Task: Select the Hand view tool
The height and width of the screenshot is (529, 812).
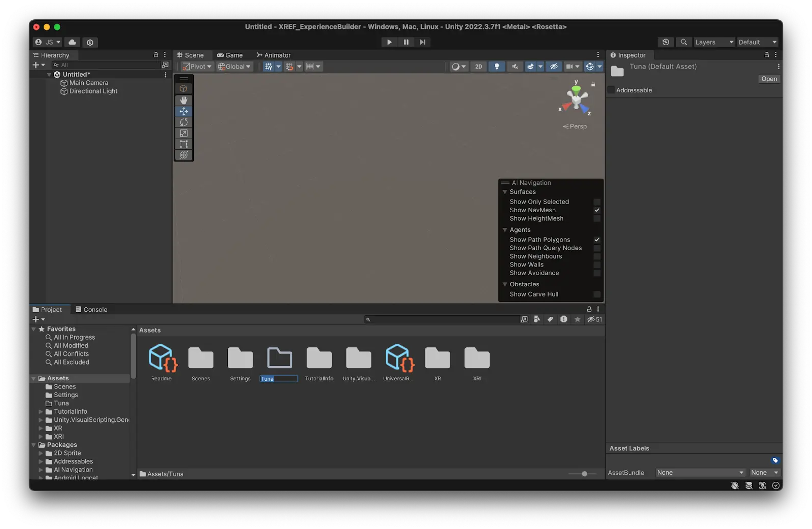Action: 184,100
